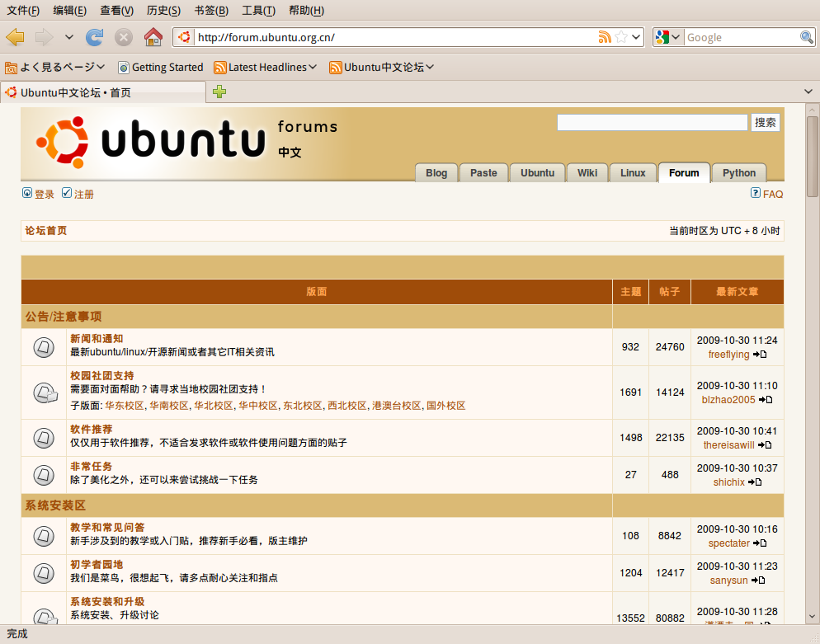This screenshot has height=644, width=820.
Task: Click the 公告/注意事项 category heading
Action: (64, 317)
